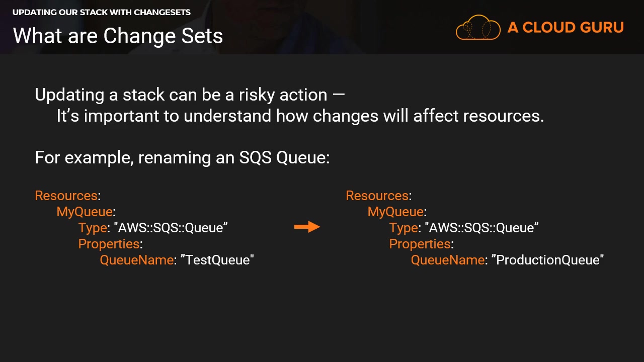Click "Properties" in the left code block
The height and width of the screenshot is (362, 644).
pyautogui.click(x=109, y=244)
